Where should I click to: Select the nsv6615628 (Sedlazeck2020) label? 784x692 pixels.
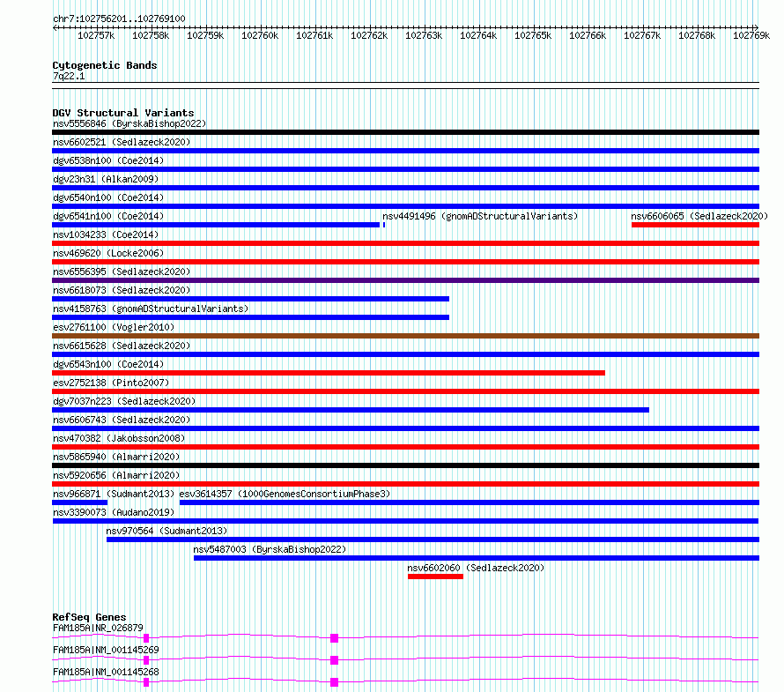[122, 346]
